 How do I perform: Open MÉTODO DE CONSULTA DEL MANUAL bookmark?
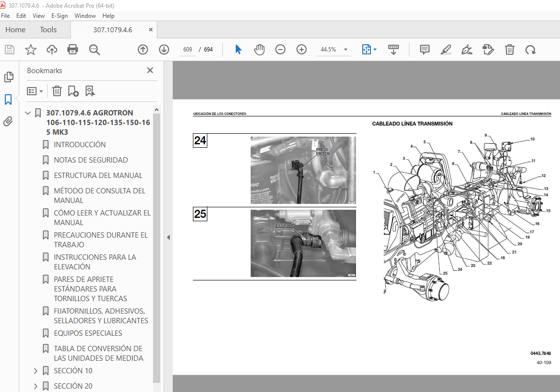pyautogui.click(x=99, y=196)
